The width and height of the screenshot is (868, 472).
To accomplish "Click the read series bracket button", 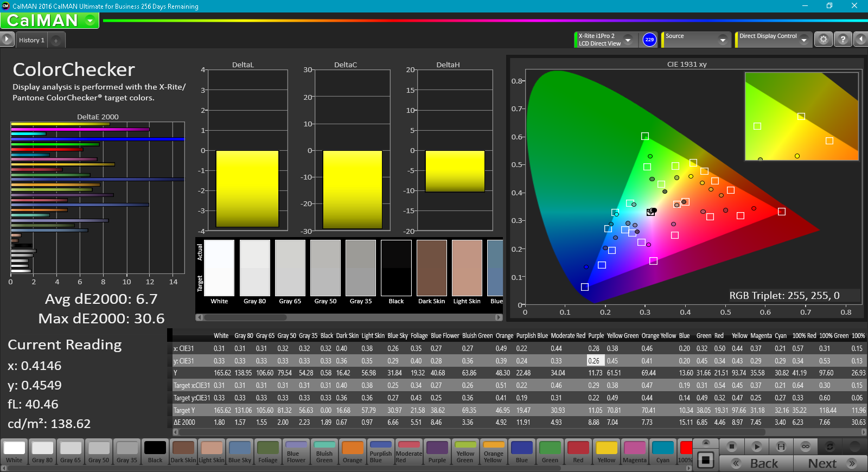I will [x=781, y=447].
